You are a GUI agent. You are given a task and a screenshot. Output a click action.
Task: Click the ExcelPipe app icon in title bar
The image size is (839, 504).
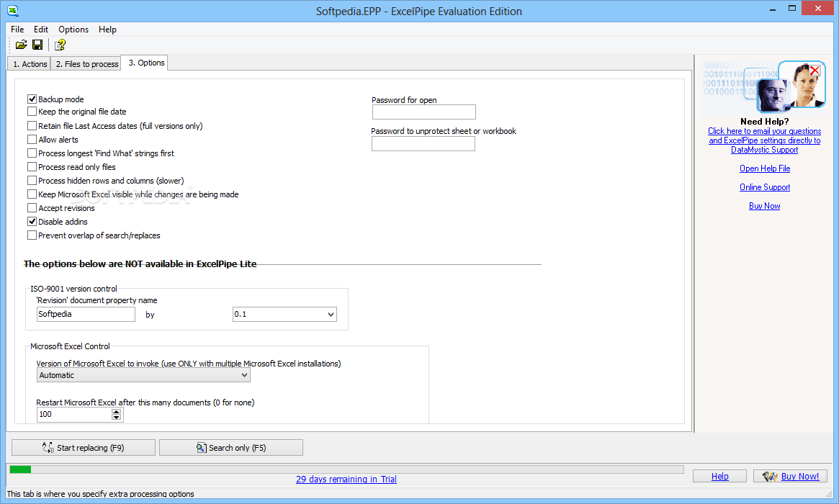tap(13, 11)
